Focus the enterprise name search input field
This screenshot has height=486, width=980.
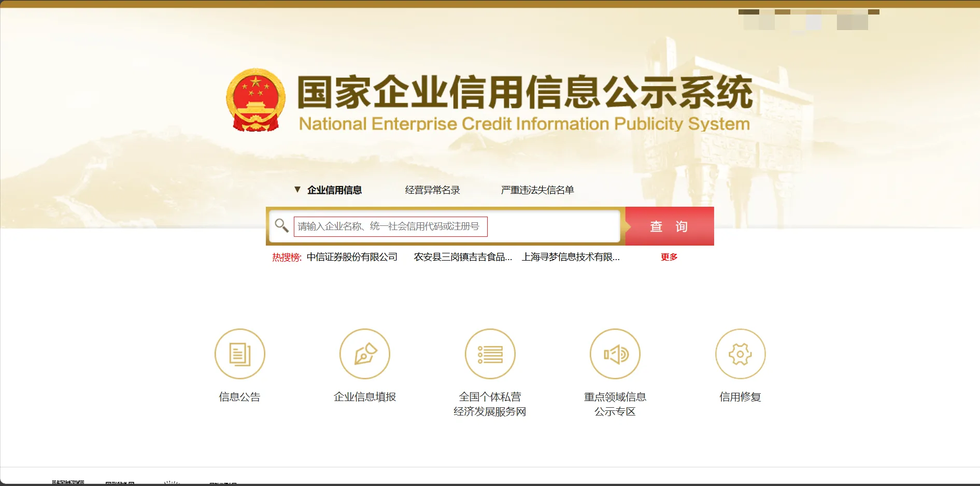click(x=446, y=226)
